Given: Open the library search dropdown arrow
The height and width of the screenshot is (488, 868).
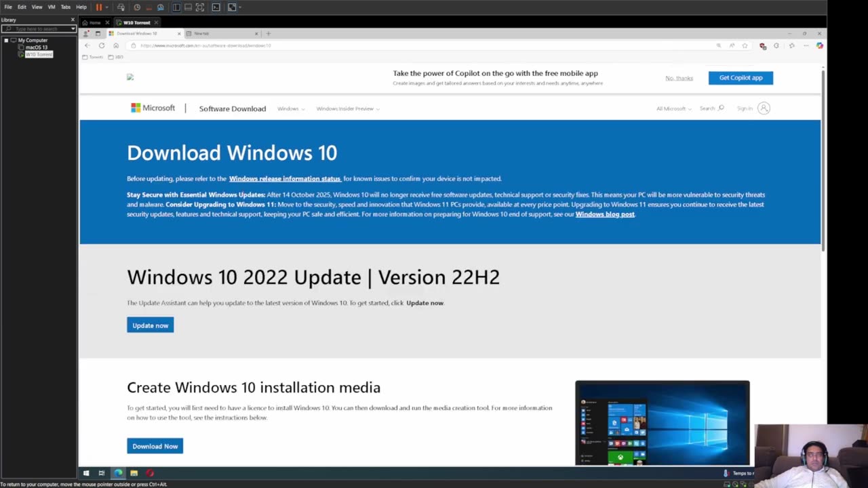Looking at the screenshot, I should pyautogui.click(x=73, y=28).
